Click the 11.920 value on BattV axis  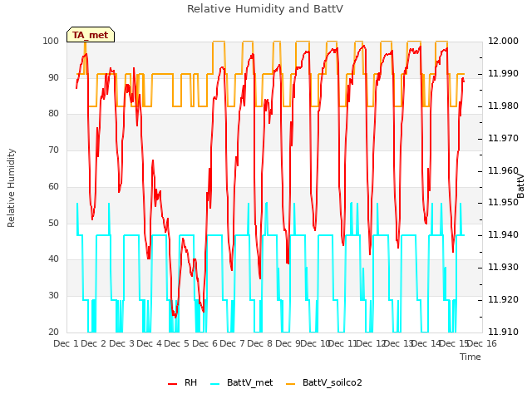[x=503, y=299]
